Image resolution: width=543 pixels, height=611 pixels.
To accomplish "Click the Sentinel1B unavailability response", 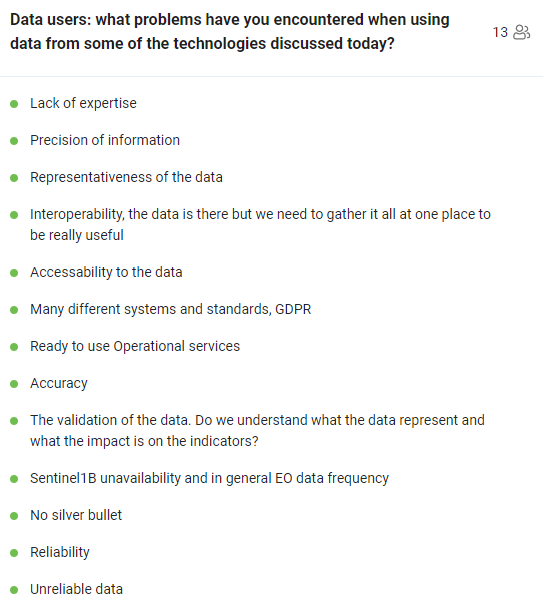I will click(209, 478).
